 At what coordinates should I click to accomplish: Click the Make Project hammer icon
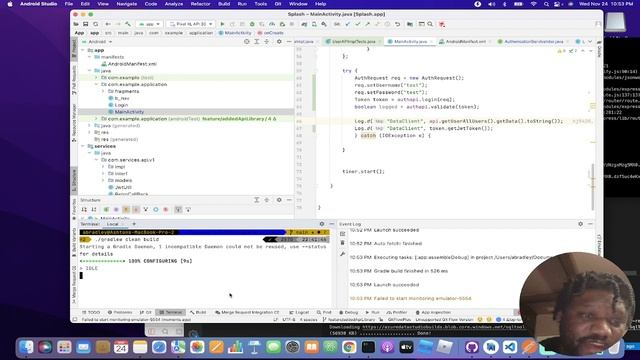coord(128,24)
